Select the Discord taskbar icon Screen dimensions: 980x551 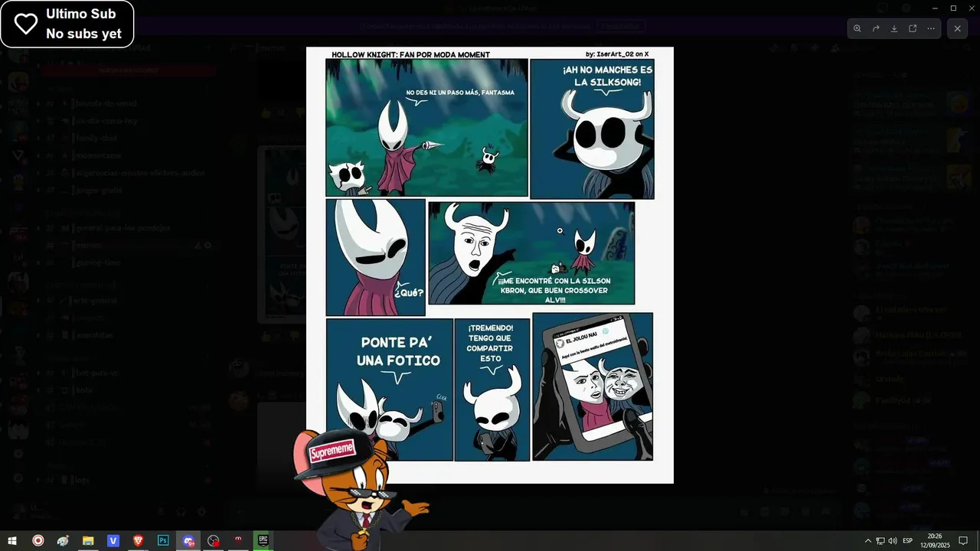(188, 540)
